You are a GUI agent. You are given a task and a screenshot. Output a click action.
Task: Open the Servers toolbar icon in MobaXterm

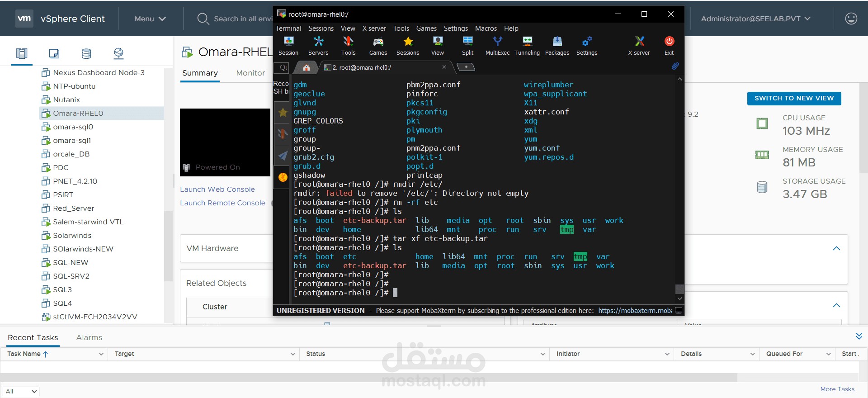(x=318, y=46)
